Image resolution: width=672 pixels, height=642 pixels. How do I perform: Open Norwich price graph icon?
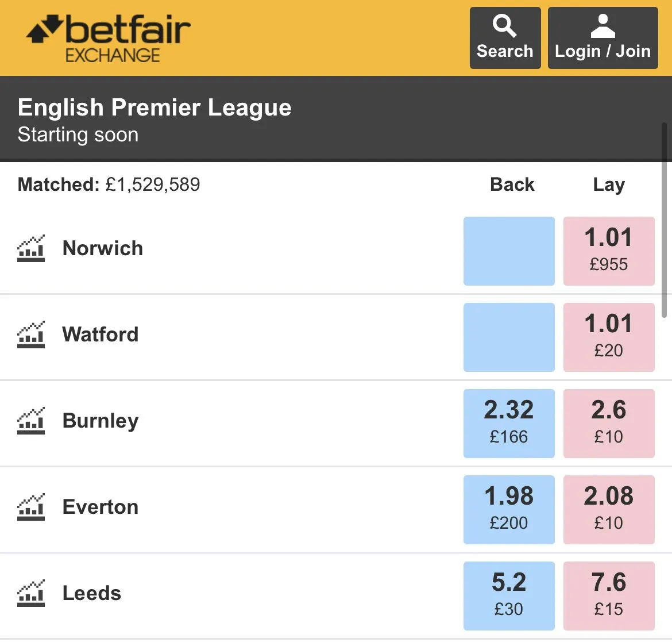click(x=31, y=249)
